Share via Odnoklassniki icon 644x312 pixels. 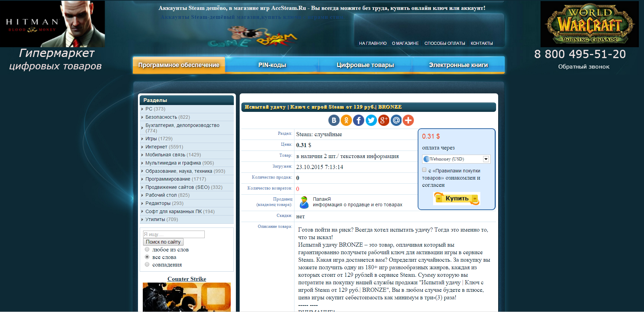(346, 120)
